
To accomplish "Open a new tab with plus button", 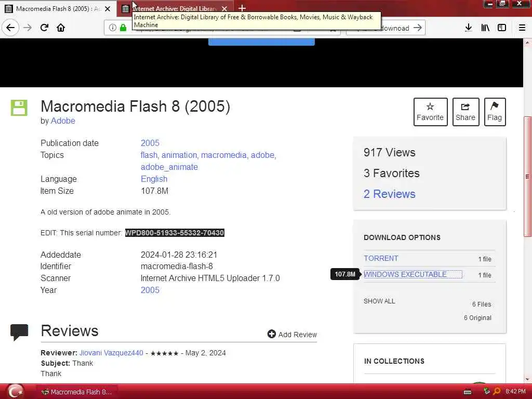I will coord(242,8).
